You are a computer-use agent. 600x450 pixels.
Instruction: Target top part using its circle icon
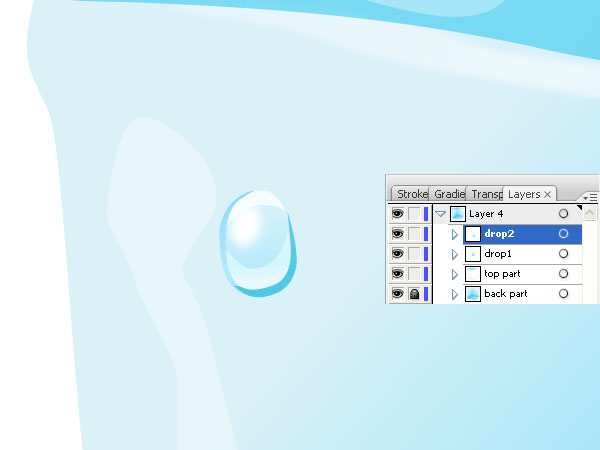pos(563,274)
